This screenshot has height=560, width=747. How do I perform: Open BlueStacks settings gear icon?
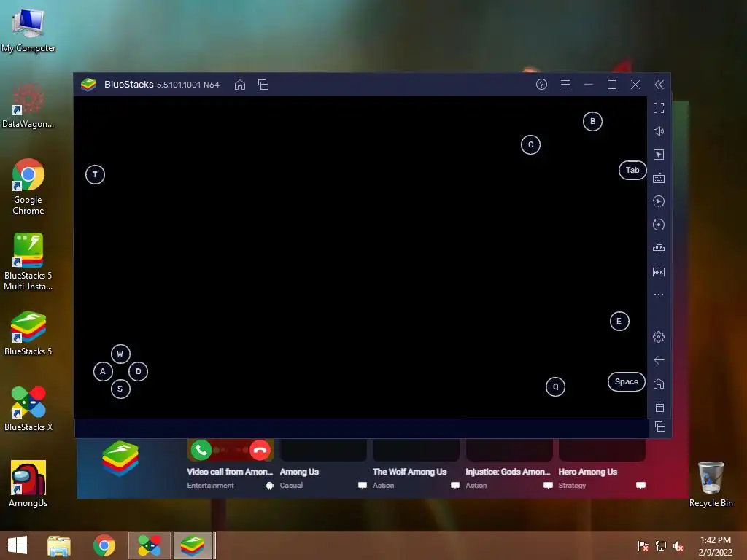pyautogui.click(x=659, y=337)
